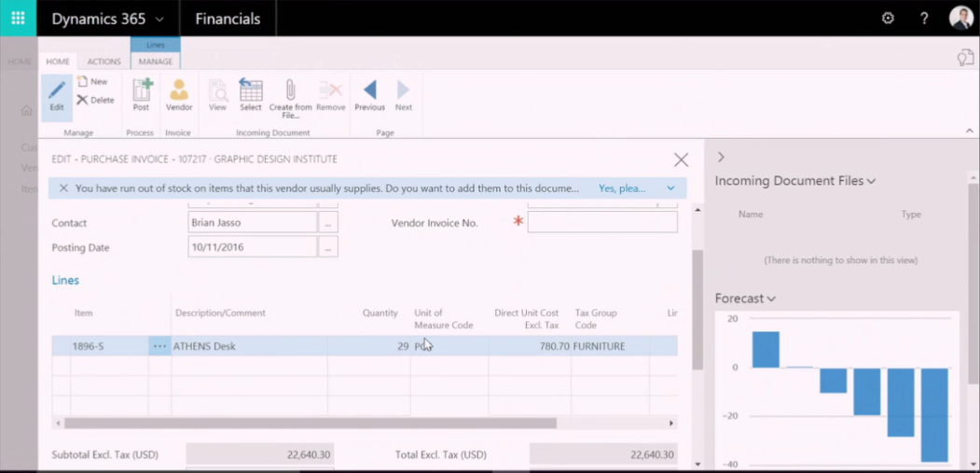Viewport: 980px width, 473px height.
Task: Switch to the MANAGE ribbon tab
Action: tap(156, 62)
